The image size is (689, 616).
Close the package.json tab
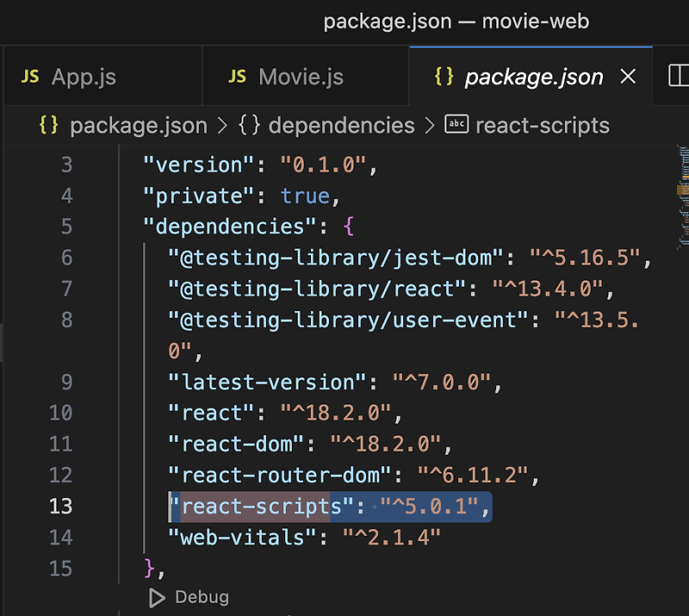[x=628, y=77]
